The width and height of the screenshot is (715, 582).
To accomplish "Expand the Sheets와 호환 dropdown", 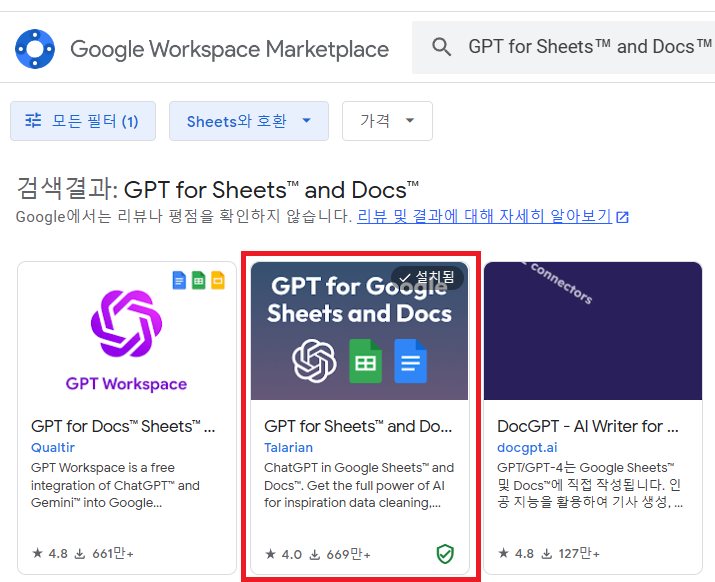I will pyautogui.click(x=249, y=121).
